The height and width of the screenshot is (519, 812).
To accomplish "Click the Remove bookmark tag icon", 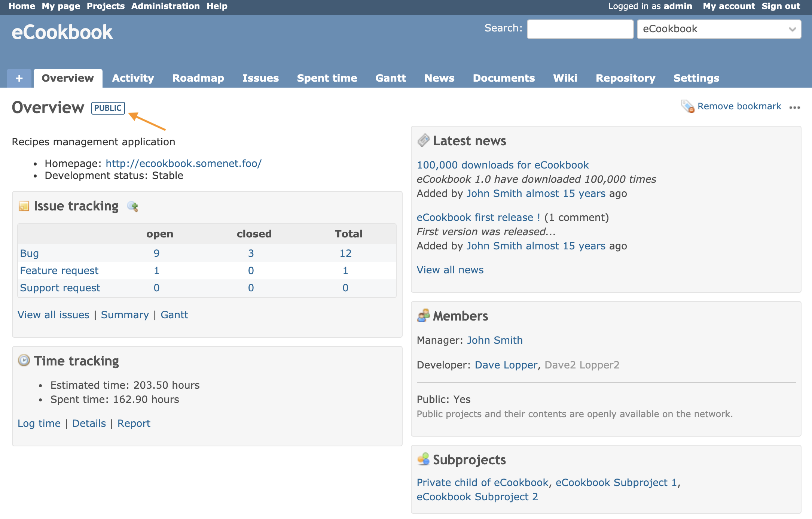I will click(x=687, y=106).
